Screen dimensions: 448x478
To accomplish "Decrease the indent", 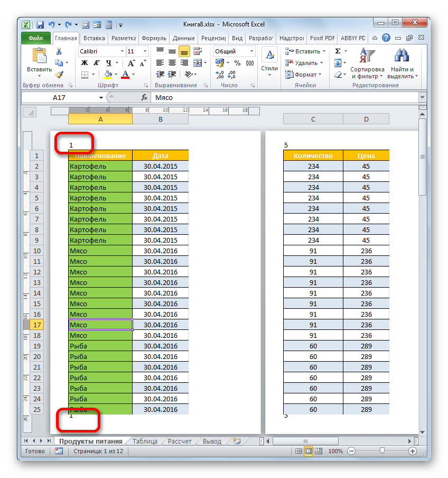I will [160, 75].
